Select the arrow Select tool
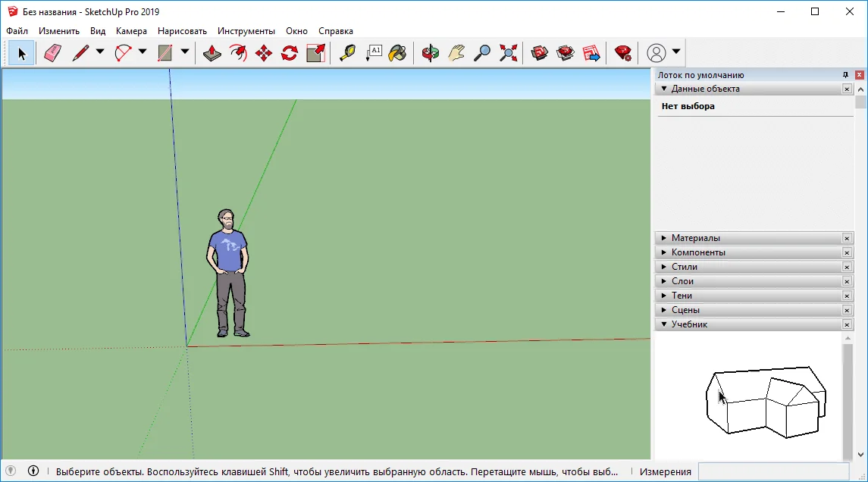This screenshot has width=868, height=482. coord(21,53)
